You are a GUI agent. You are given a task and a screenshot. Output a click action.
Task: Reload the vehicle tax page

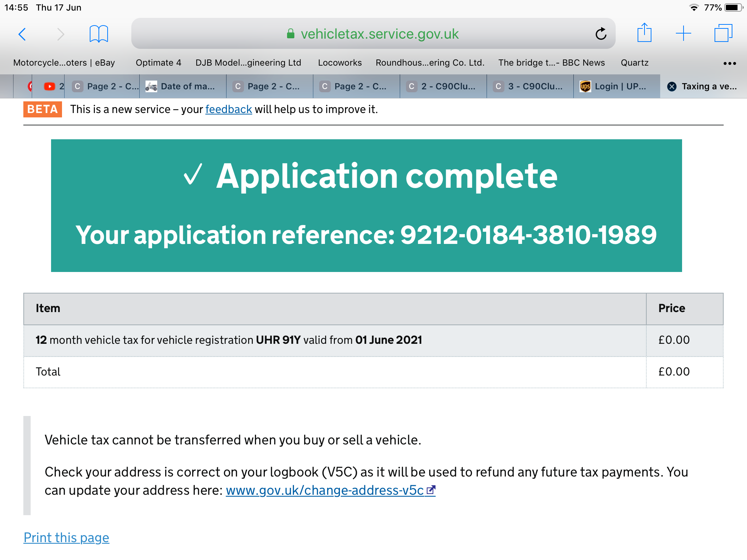pyautogui.click(x=601, y=34)
